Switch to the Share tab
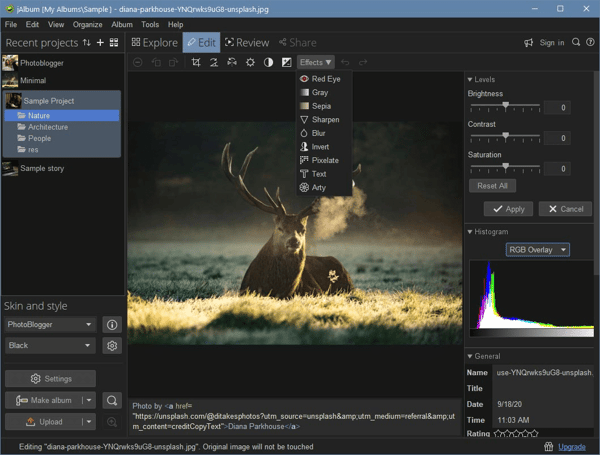The height and width of the screenshot is (455, 600). click(298, 42)
